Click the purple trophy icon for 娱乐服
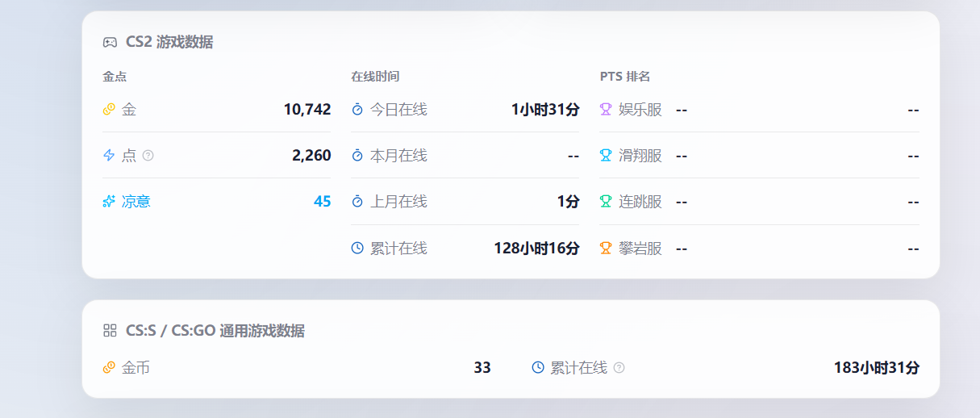The image size is (980, 418). 606,109
